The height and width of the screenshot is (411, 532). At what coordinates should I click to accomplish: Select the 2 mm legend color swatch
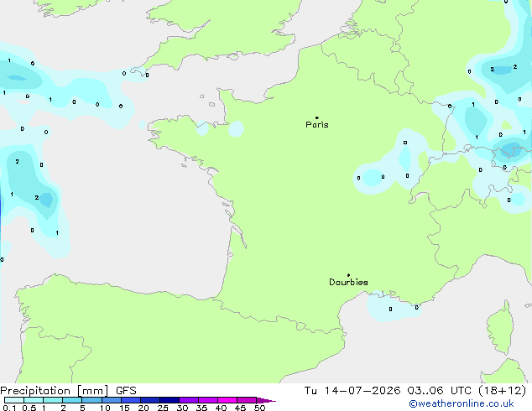(x=72, y=400)
